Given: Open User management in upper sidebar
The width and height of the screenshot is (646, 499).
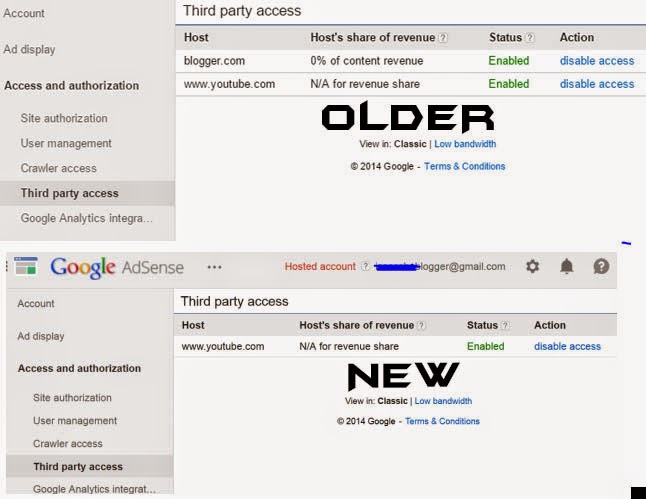Looking at the screenshot, I should 66,143.
